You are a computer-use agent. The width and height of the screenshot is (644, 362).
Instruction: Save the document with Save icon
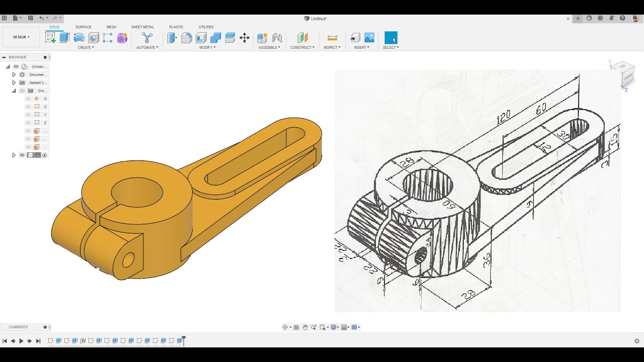[x=30, y=18]
